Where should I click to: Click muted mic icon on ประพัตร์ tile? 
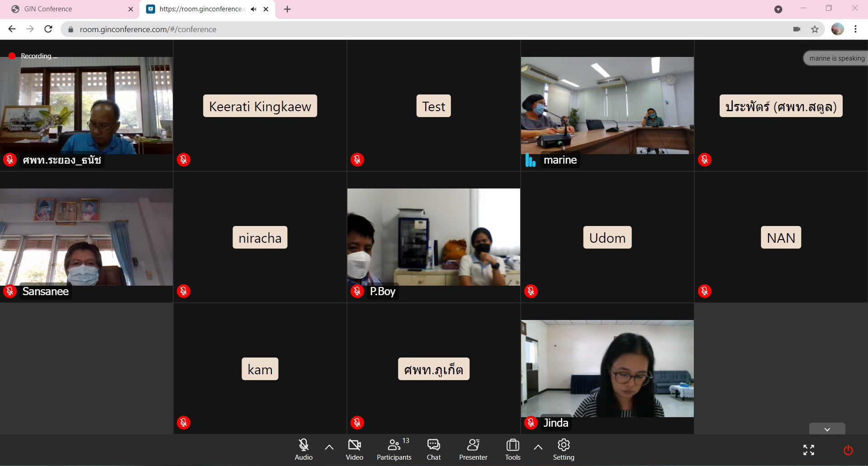click(704, 160)
